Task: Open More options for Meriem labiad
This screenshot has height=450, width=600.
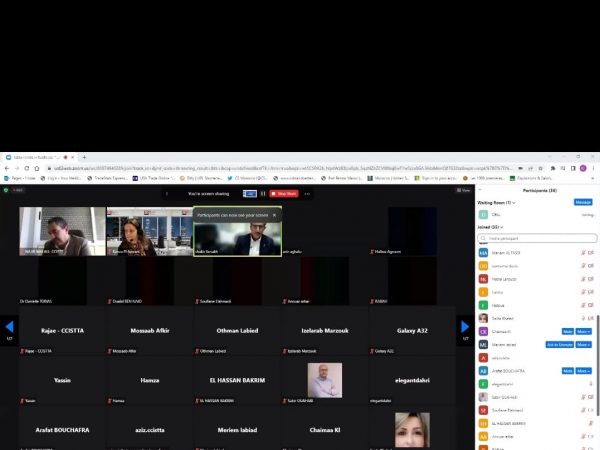Action: [584, 344]
